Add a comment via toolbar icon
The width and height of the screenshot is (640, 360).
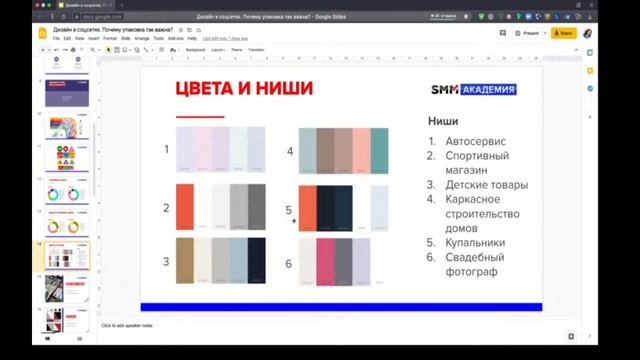pos(162,50)
